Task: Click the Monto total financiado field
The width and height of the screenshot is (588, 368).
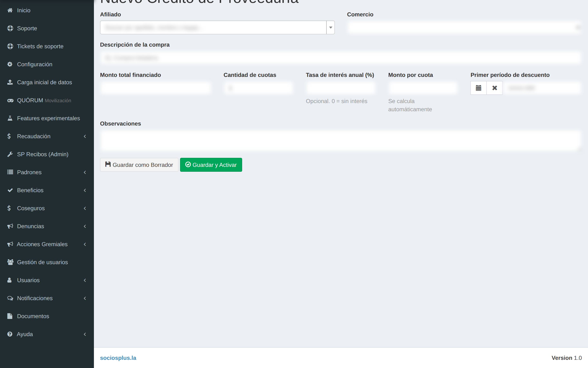Action: 156,88
